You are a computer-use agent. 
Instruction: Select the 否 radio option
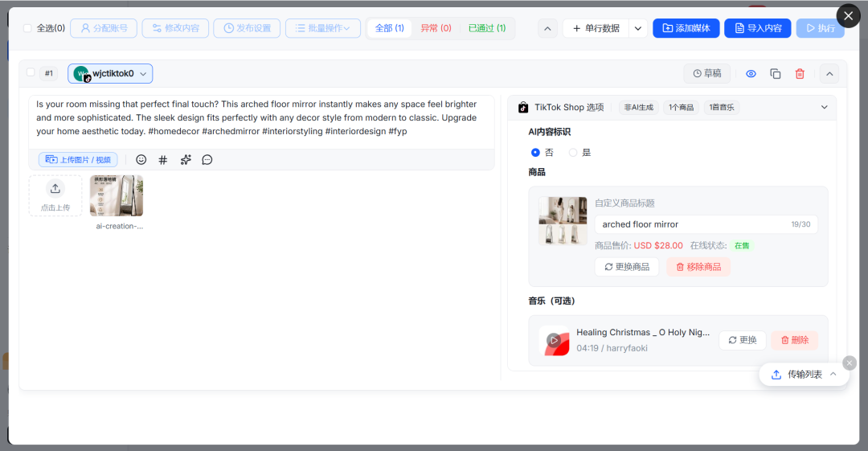535,153
